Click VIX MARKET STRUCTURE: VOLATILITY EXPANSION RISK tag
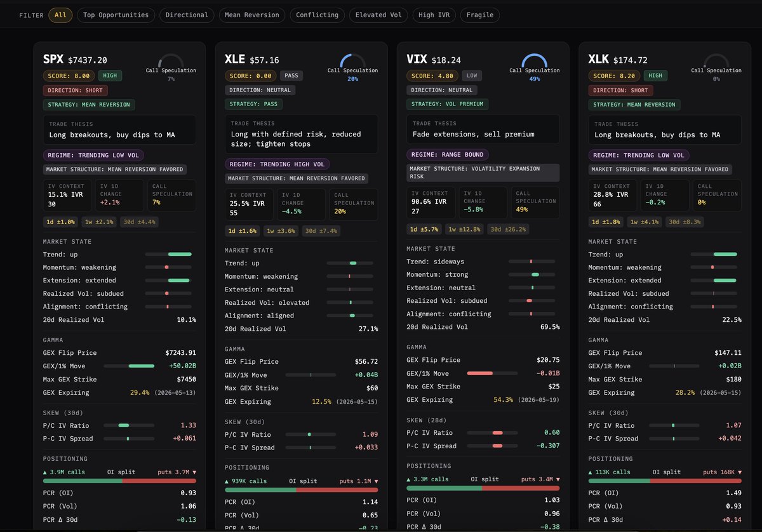The width and height of the screenshot is (762, 532). (483, 173)
